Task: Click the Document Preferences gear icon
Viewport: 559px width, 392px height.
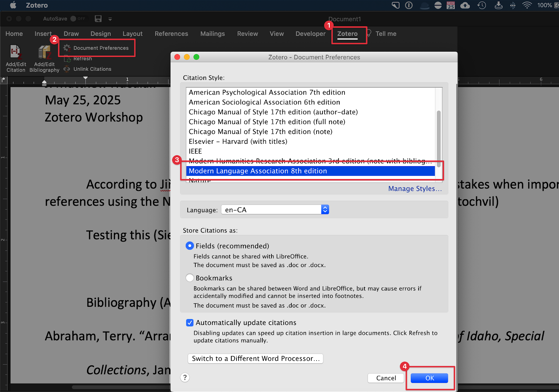Action: [67, 48]
